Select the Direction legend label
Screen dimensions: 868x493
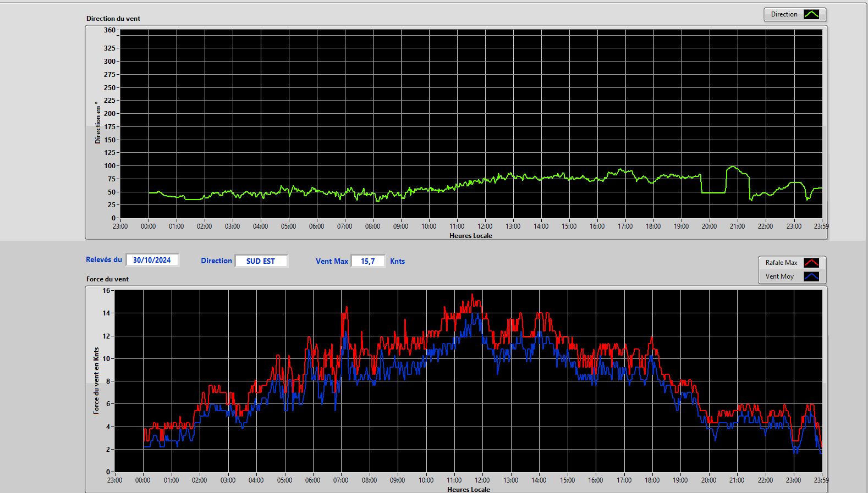point(784,14)
